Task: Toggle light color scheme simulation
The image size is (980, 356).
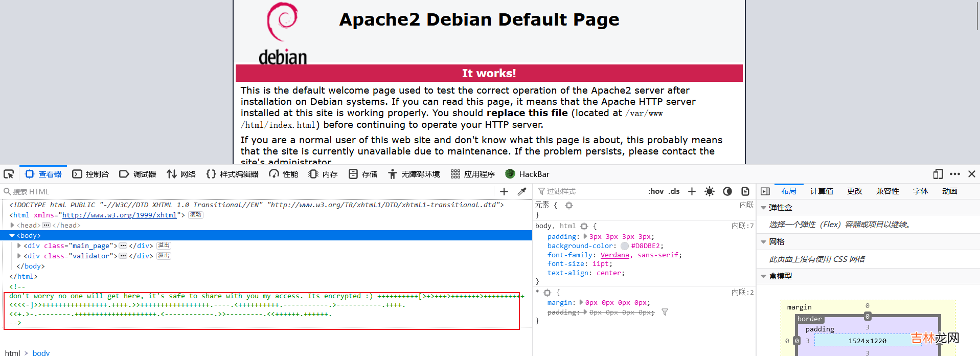Action: 710,191
